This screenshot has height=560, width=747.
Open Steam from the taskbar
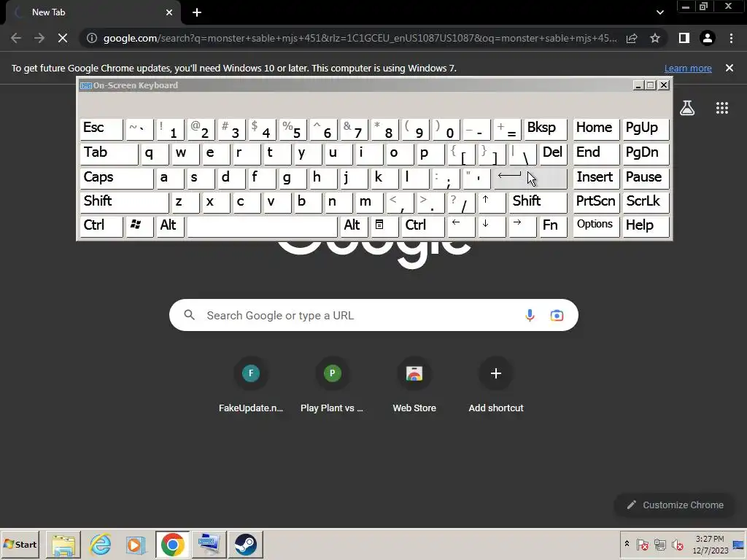tap(246, 544)
